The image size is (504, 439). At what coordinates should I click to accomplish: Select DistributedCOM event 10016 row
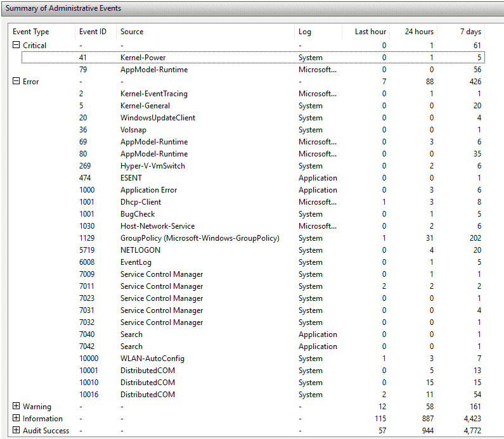[x=253, y=395]
